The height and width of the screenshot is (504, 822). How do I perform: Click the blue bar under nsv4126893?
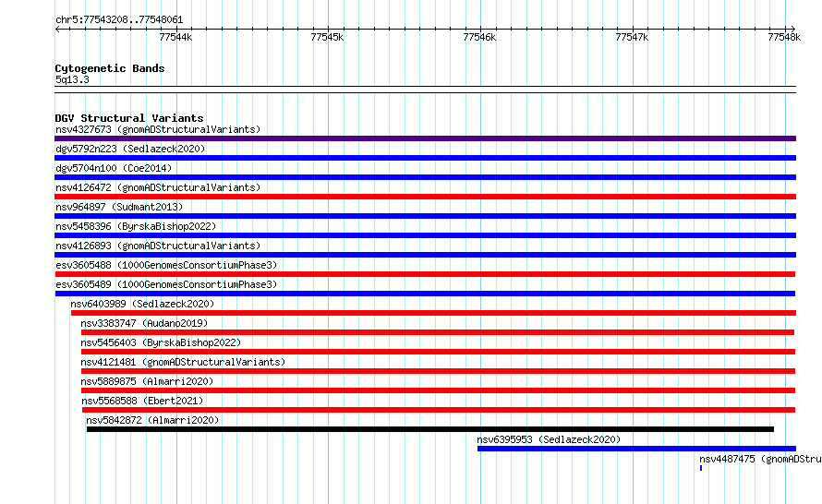click(x=425, y=255)
